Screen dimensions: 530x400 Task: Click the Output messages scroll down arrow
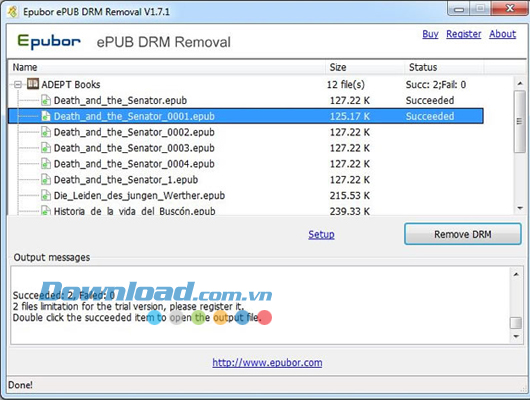point(516,336)
